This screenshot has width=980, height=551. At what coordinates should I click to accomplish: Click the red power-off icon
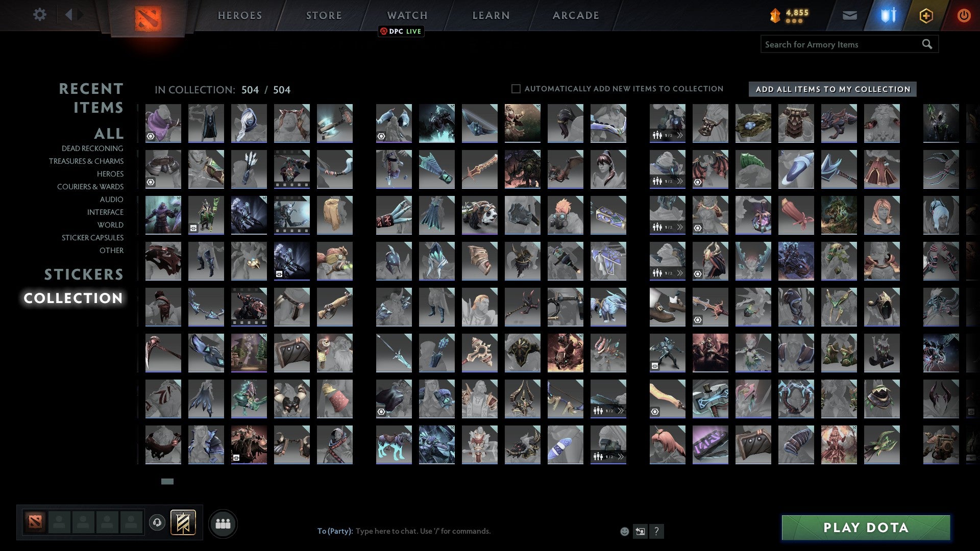click(964, 15)
